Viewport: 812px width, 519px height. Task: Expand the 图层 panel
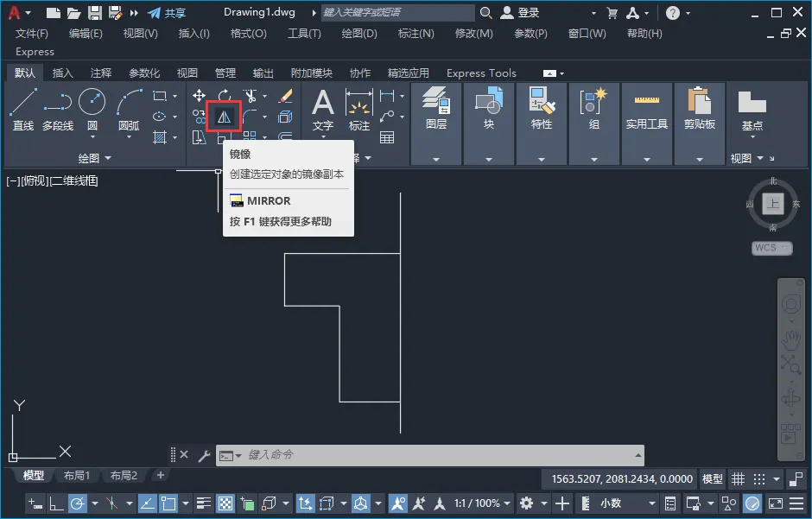click(x=436, y=160)
